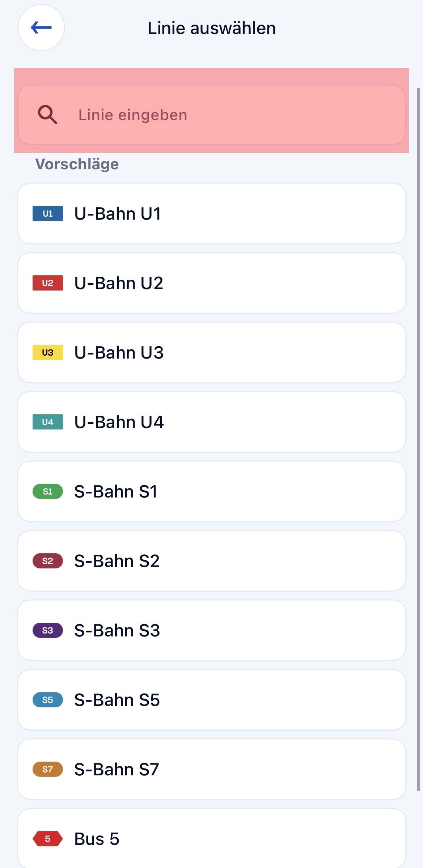This screenshot has width=423, height=868.
Task: Click the vertical scrollbar on the right
Action: [x=419, y=434]
